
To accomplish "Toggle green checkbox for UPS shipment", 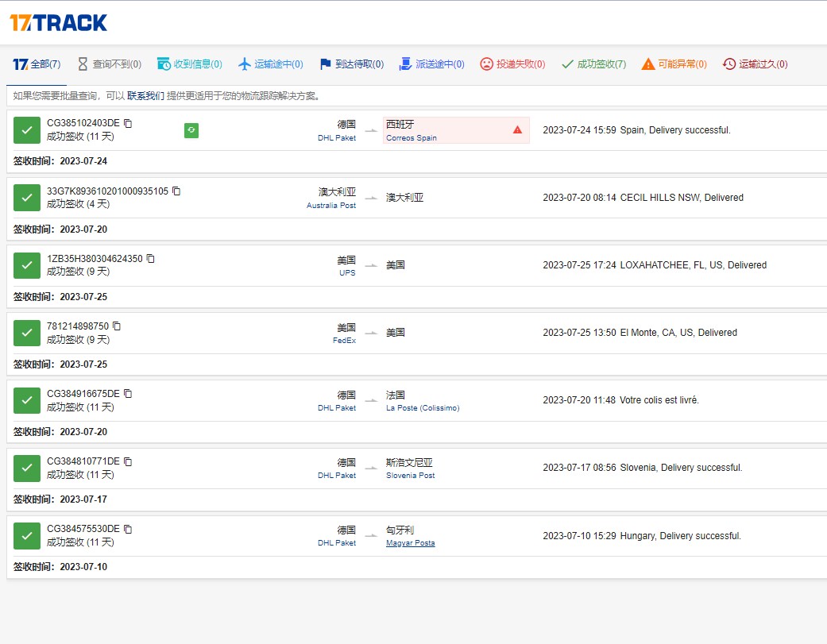I will tap(27, 265).
